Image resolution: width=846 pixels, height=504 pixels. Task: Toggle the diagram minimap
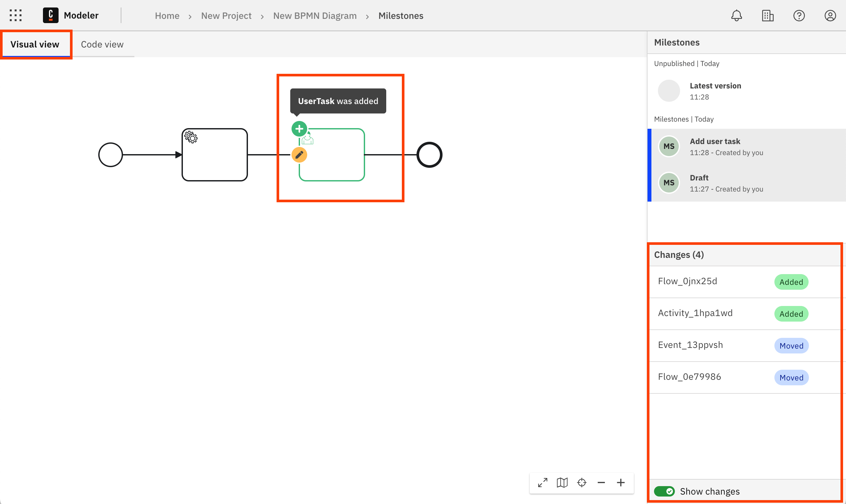coord(562,482)
